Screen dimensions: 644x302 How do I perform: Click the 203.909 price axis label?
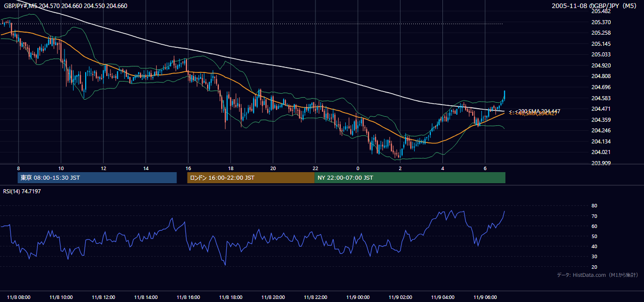pyautogui.click(x=601, y=163)
